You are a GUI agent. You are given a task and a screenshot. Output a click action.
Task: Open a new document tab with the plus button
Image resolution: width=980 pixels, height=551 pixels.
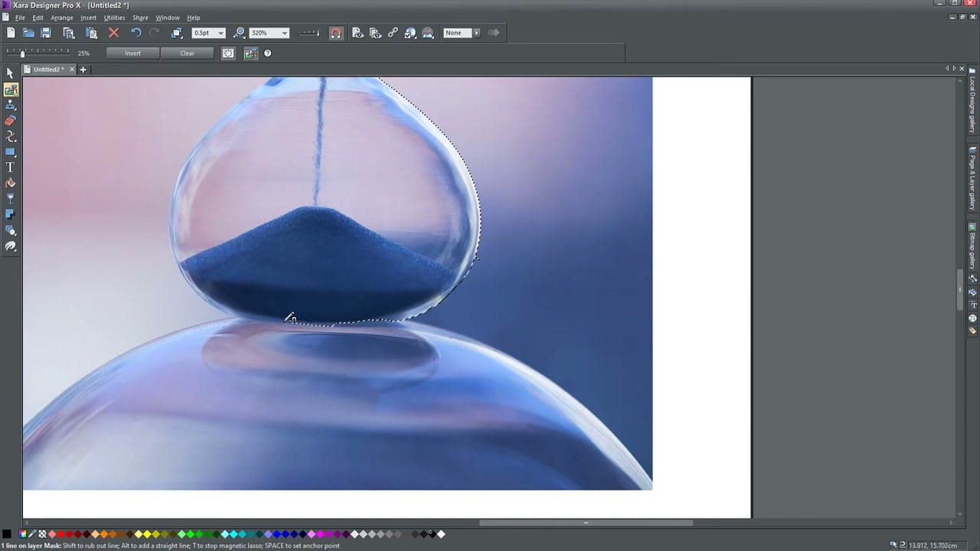[83, 69]
